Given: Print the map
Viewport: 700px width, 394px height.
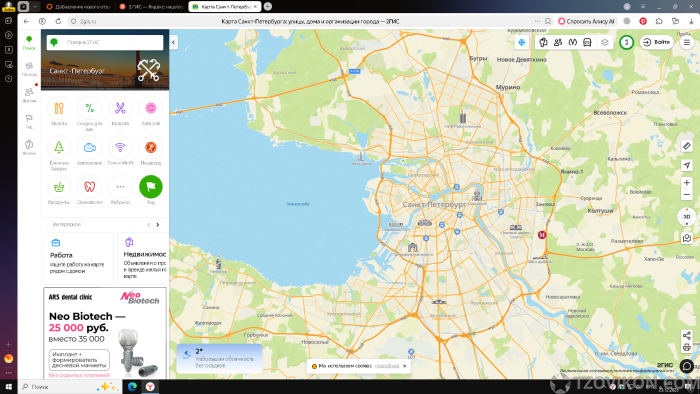Looking at the screenshot, I should click(687, 347).
